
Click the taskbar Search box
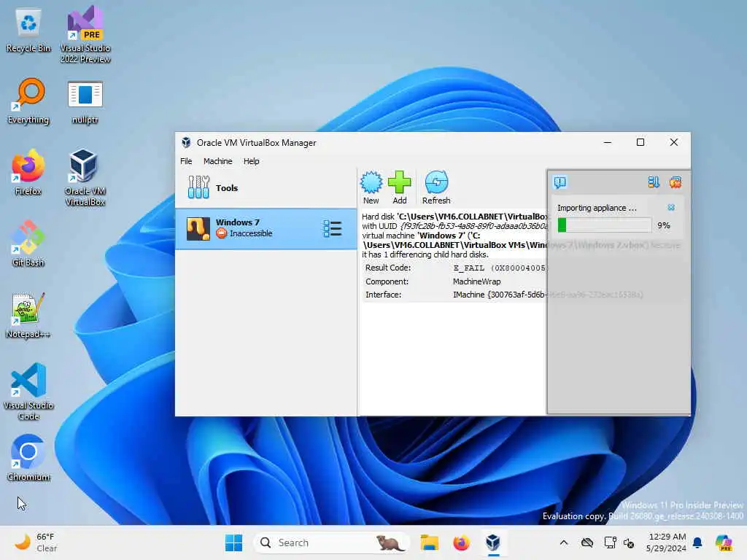click(332, 542)
